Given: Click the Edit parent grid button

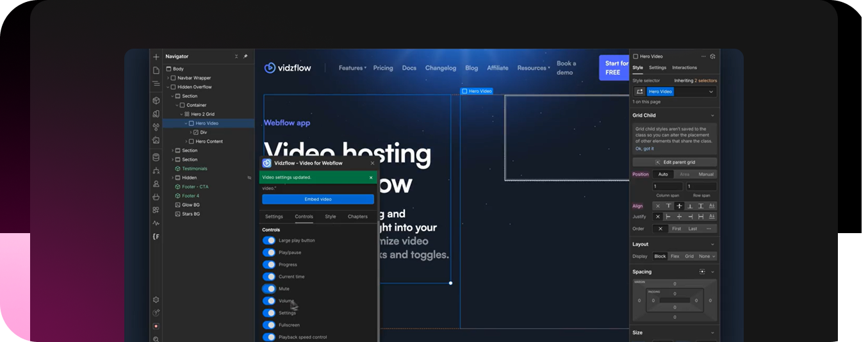Looking at the screenshot, I should point(675,162).
